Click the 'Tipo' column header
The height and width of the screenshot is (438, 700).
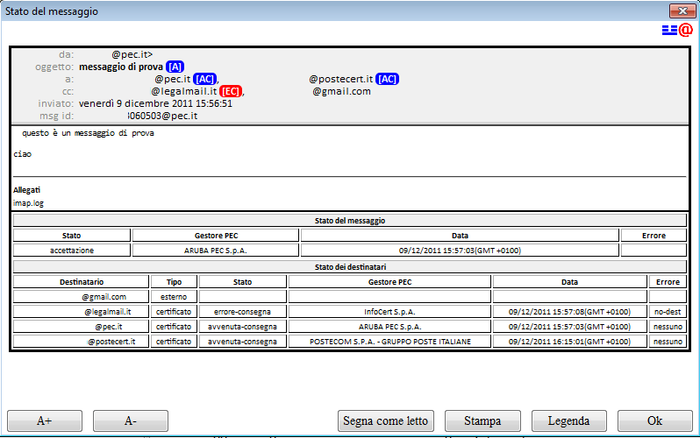[174, 282]
